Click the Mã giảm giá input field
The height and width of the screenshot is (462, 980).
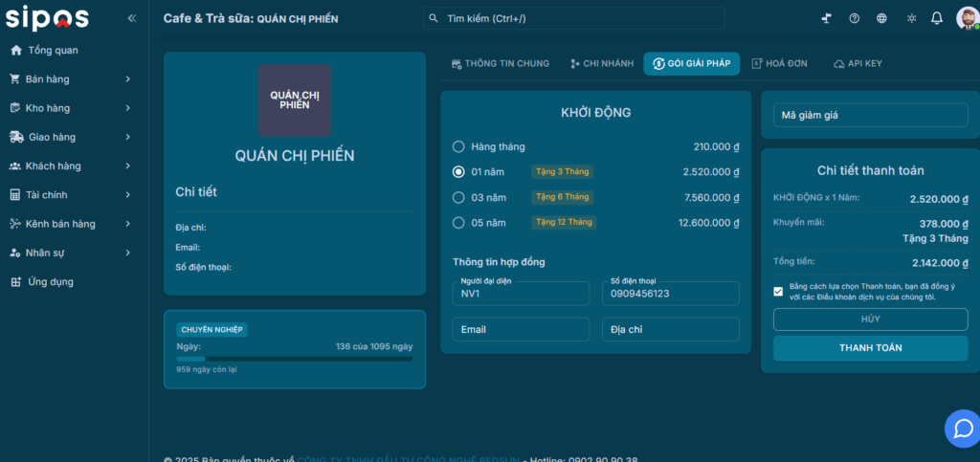pos(870,116)
